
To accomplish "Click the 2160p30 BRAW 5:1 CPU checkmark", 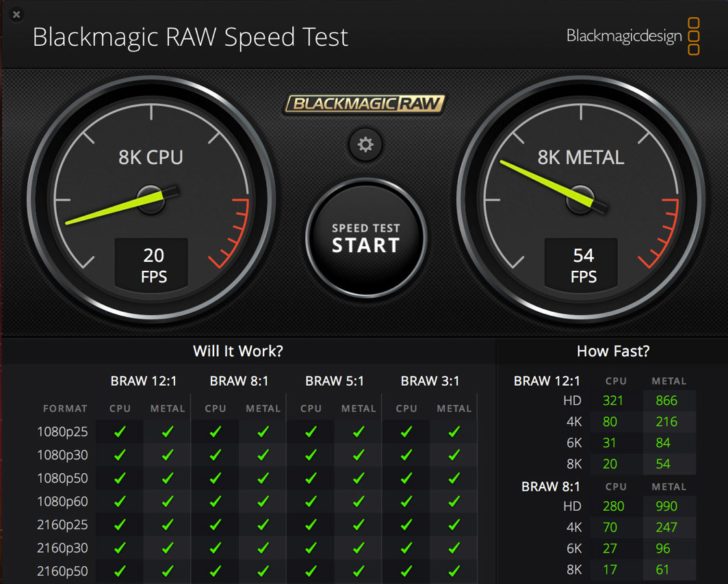I will tap(311, 548).
